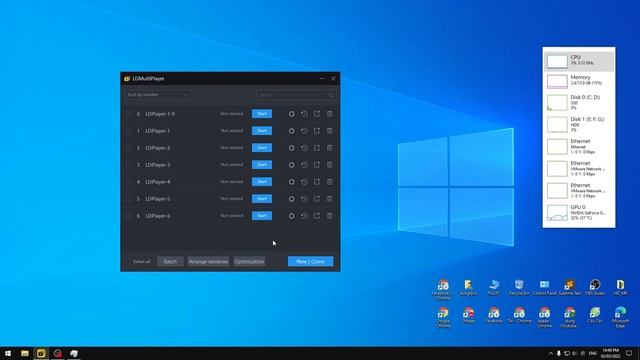Open File Explorer from the taskbar
The width and height of the screenshot is (640, 360).
[24, 353]
